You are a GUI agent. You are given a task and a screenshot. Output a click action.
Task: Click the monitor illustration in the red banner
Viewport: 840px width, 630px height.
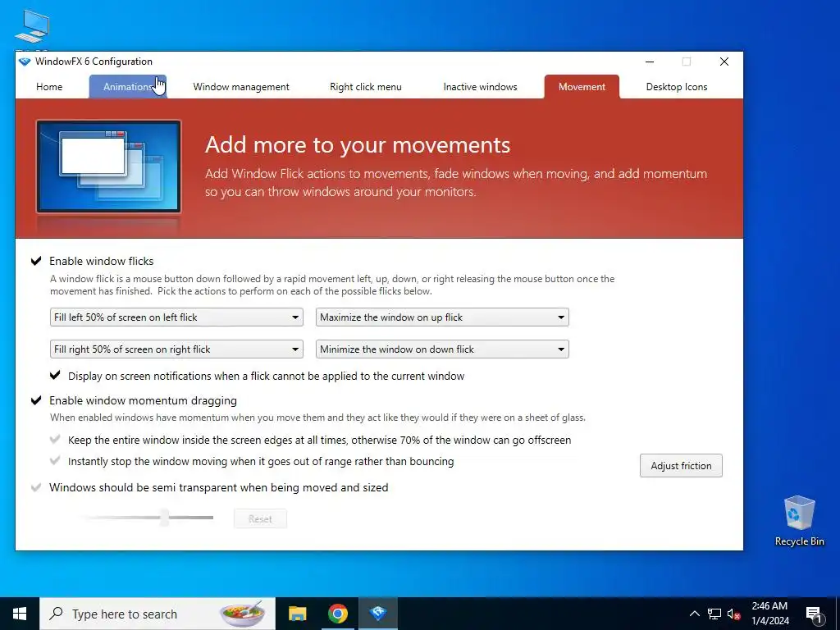tap(109, 167)
